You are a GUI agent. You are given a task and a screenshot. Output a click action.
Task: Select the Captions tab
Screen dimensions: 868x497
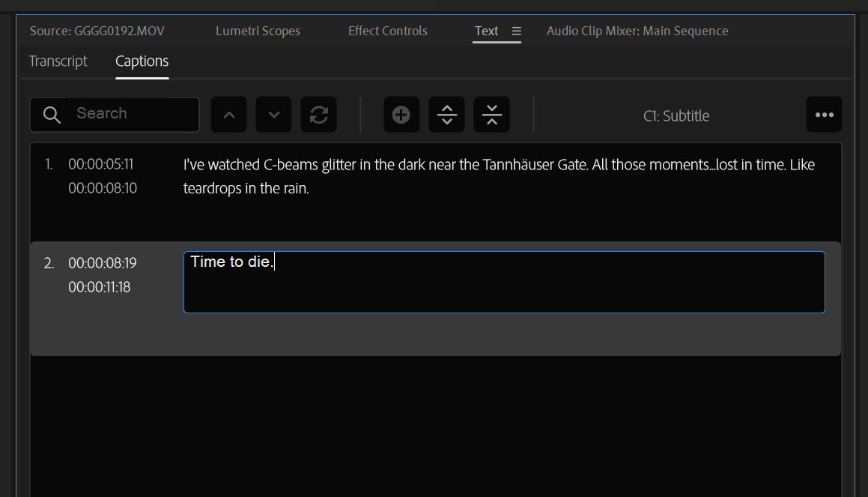click(x=142, y=61)
